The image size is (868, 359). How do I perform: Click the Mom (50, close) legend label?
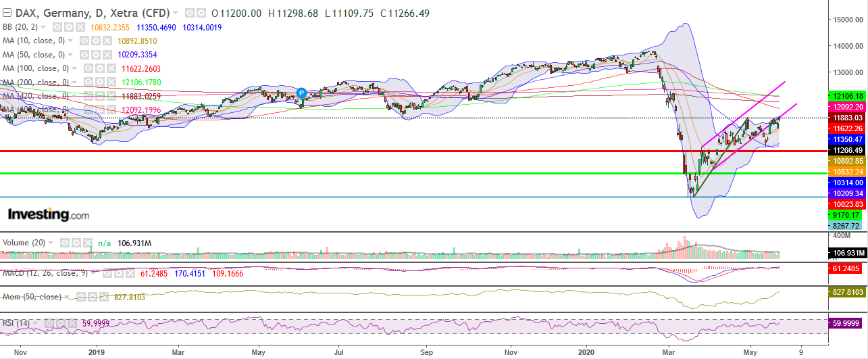32,297
